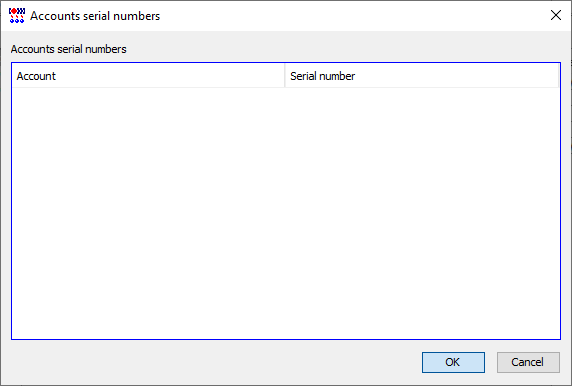Sort by the Serial number column header
572x386 pixels.
tap(421, 76)
